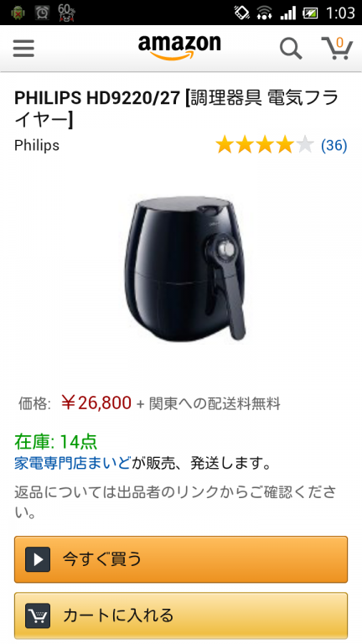The image size is (362, 644).
Task: Tap the Amazon logo
Action: coord(179,47)
